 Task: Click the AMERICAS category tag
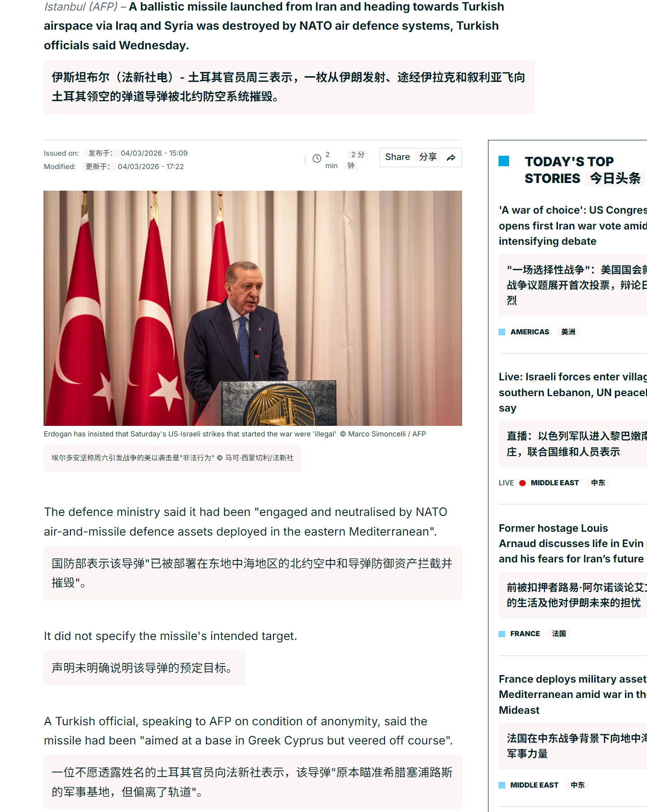coord(530,332)
